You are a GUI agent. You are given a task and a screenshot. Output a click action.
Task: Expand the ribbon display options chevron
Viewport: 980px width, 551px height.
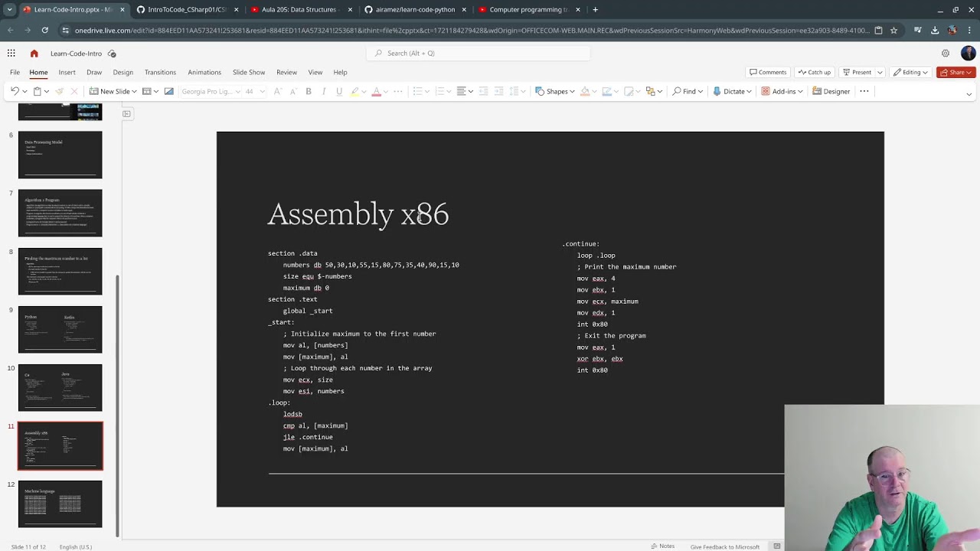pos(969,94)
